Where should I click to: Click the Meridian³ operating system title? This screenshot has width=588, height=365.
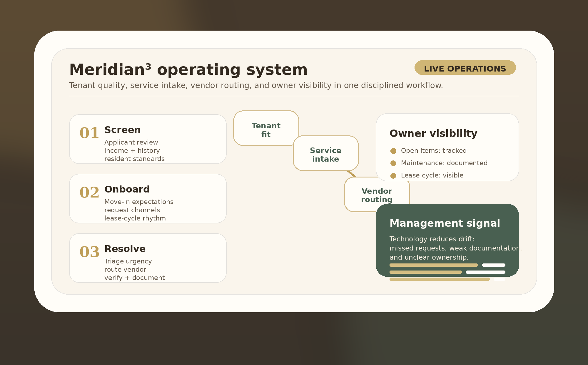(188, 69)
